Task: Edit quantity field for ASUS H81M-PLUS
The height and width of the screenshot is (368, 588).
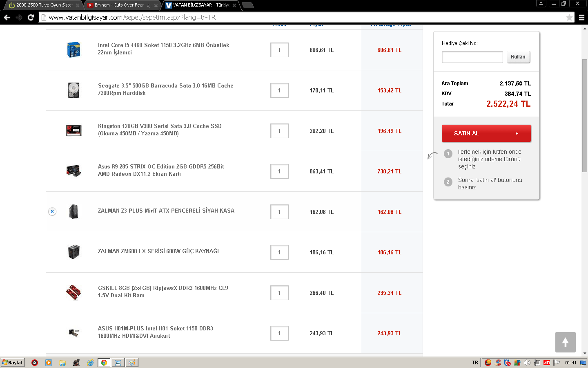Action: pos(279,333)
